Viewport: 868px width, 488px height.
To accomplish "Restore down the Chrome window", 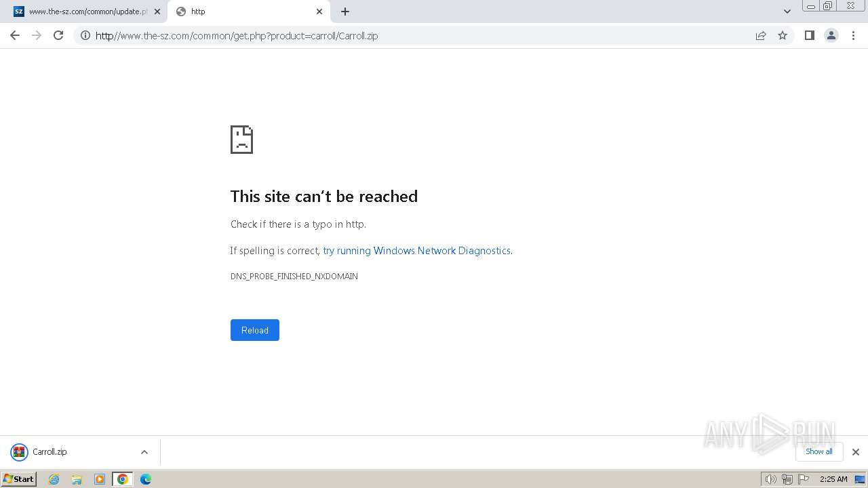I will (828, 6).
